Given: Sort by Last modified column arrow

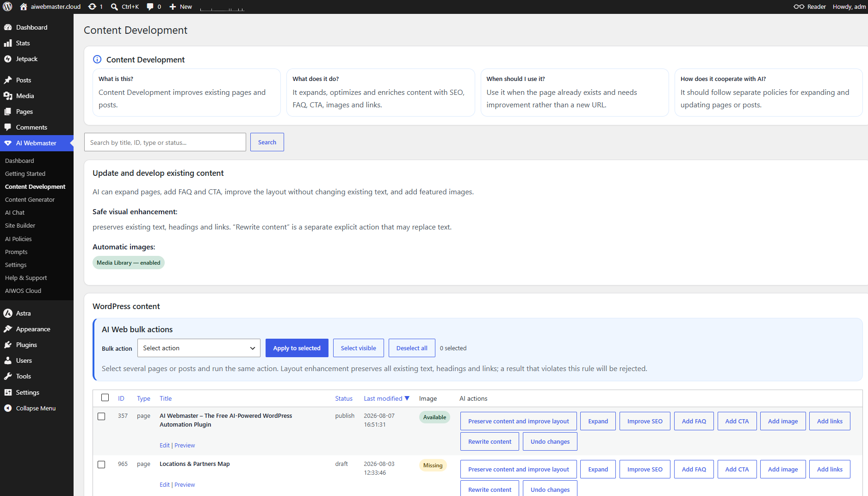Looking at the screenshot, I should 407,398.
